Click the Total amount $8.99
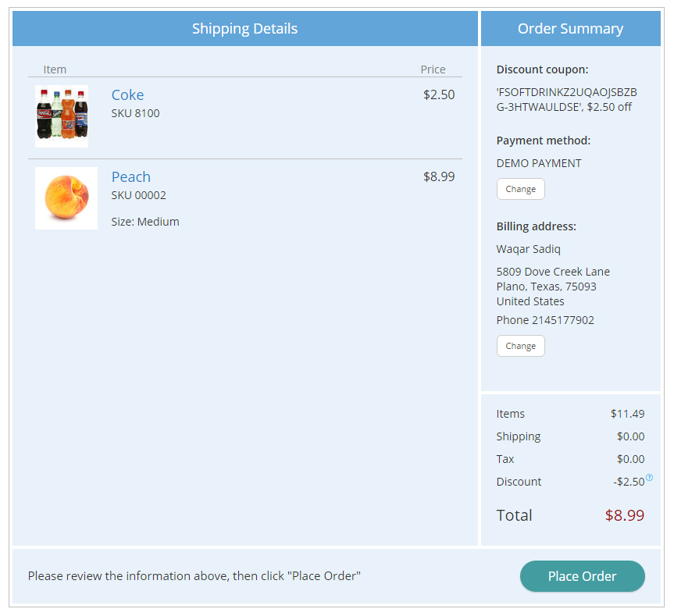The height and width of the screenshot is (616, 674). coord(625,515)
